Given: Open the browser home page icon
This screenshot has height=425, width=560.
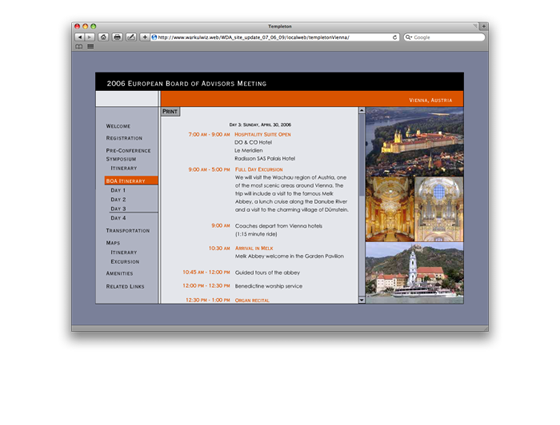Looking at the screenshot, I should click(103, 37).
